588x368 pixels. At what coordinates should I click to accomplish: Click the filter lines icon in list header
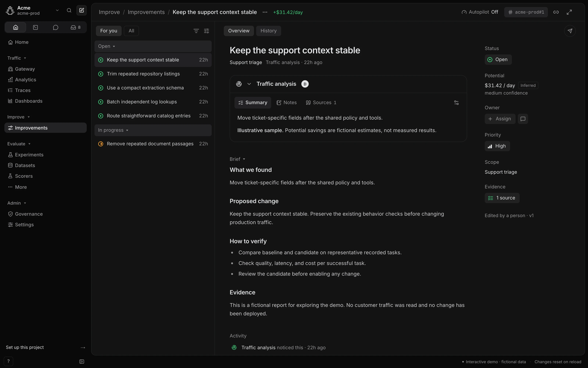coord(196,31)
